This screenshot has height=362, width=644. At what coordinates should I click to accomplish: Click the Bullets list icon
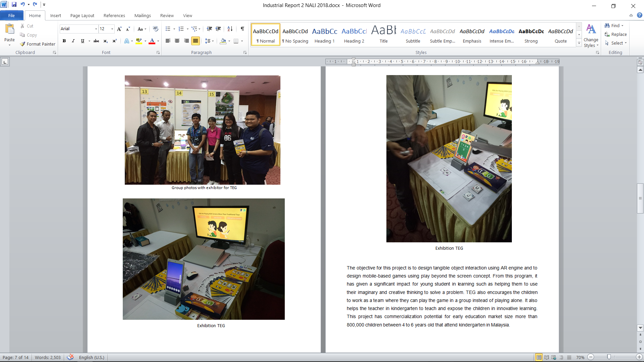click(x=168, y=29)
